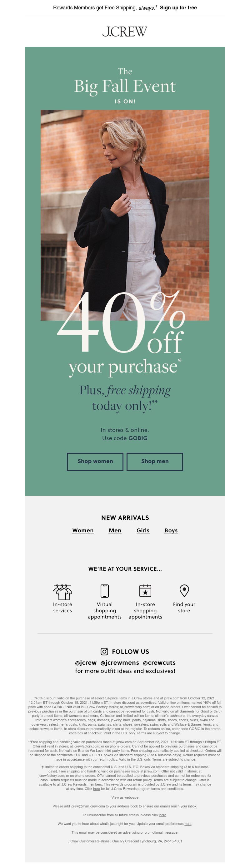The height and width of the screenshot is (868, 250).
Task: Open Women new arrivals
Action: coord(83,530)
